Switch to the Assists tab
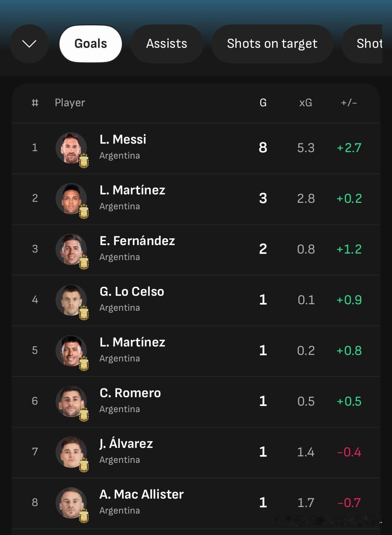 click(x=167, y=44)
